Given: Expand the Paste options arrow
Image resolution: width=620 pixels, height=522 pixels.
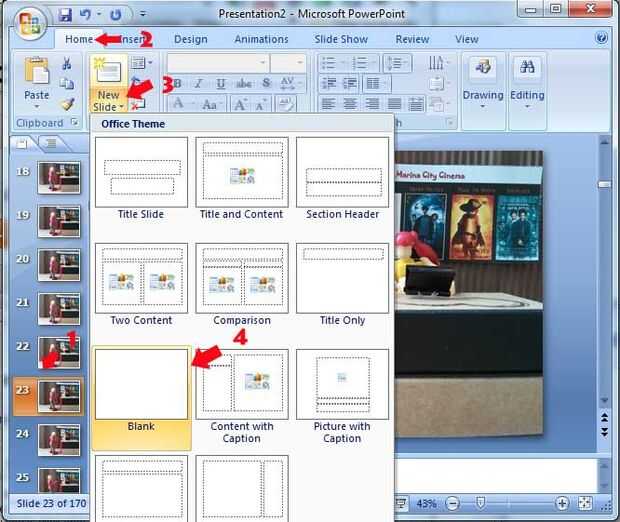Looking at the screenshot, I should (x=36, y=107).
